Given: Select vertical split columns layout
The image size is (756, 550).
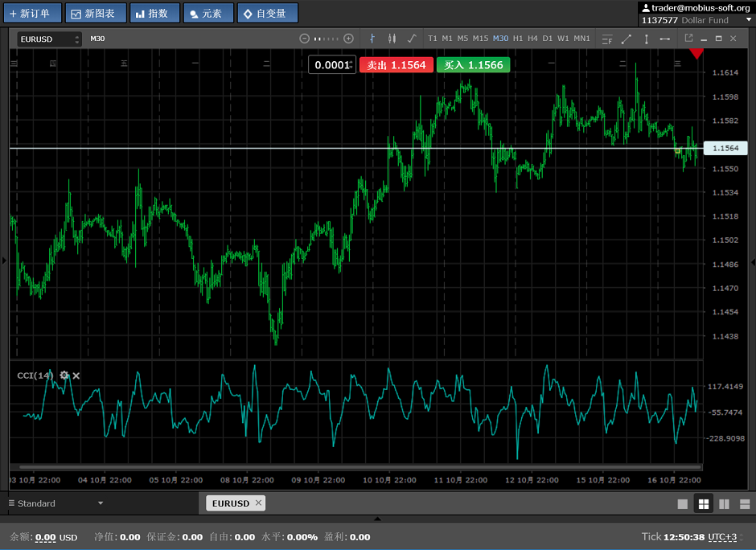Looking at the screenshot, I should point(724,503).
